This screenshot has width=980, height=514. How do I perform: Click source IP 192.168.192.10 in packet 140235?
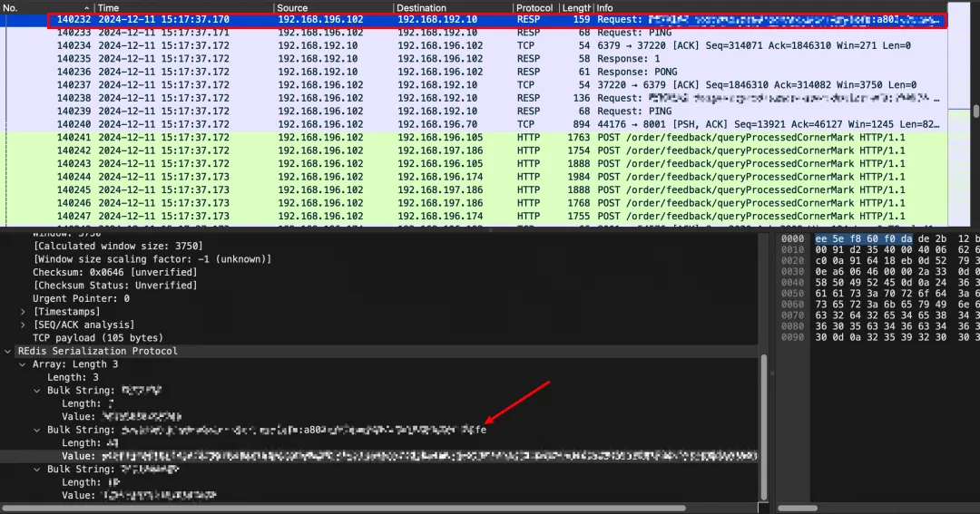318,59
